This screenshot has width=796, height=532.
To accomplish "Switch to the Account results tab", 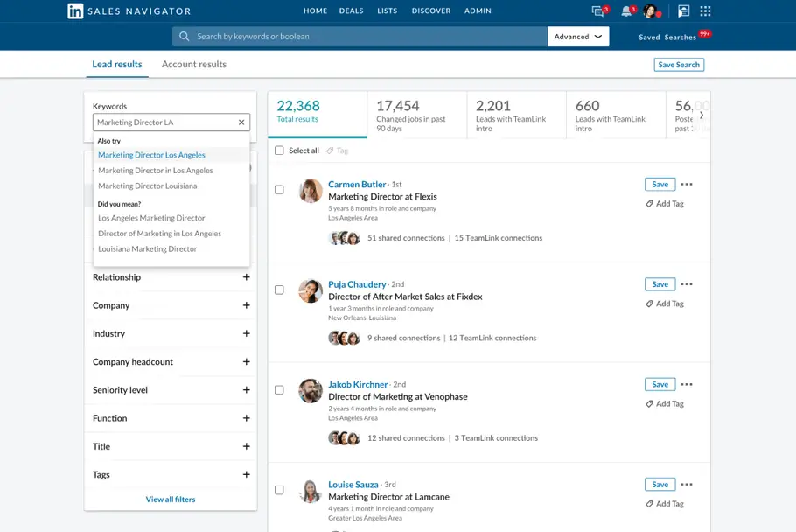I will point(194,64).
